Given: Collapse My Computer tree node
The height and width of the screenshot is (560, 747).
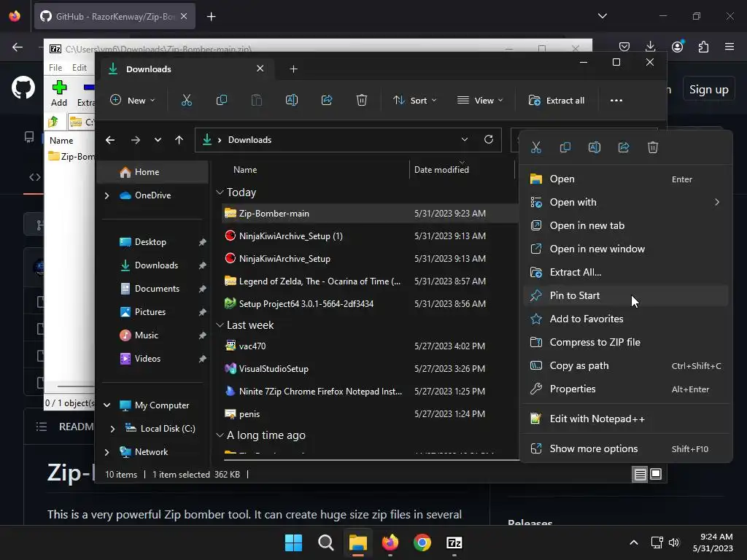Looking at the screenshot, I should click(x=107, y=405).
